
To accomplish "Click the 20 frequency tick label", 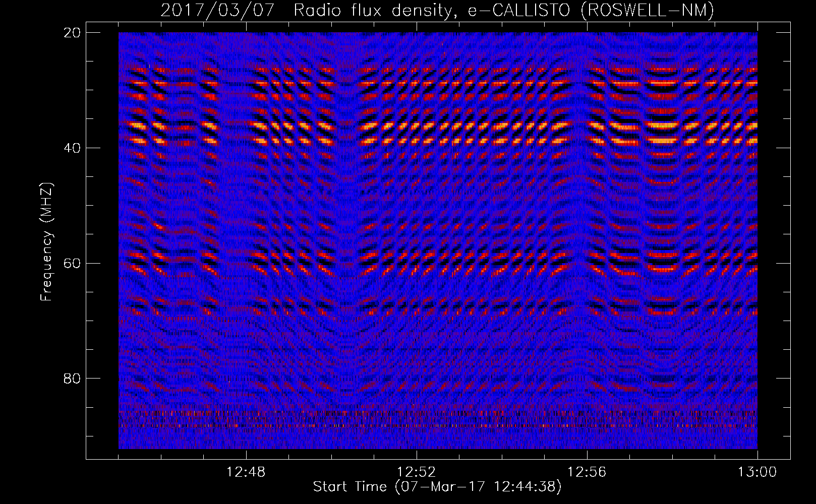I will (73, 32).
